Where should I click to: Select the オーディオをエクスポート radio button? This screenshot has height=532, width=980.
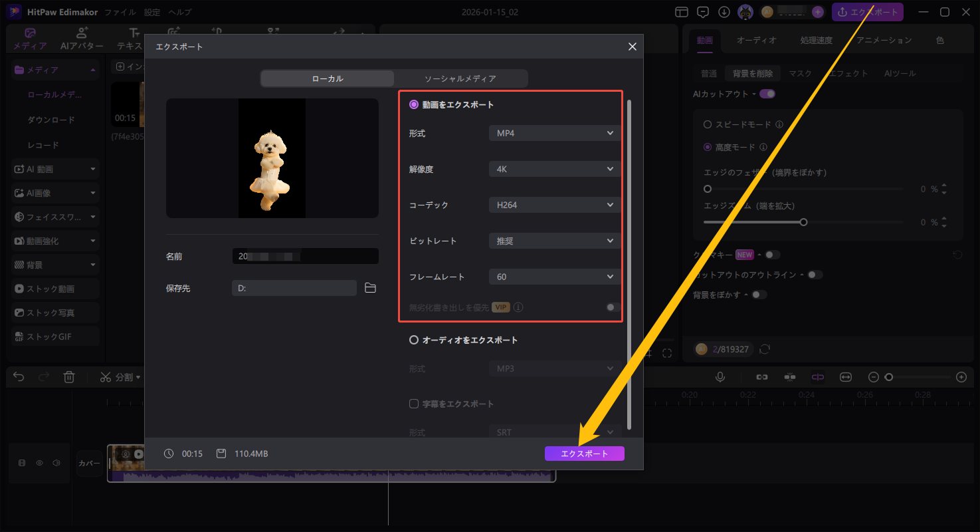[x=414, y=340]
